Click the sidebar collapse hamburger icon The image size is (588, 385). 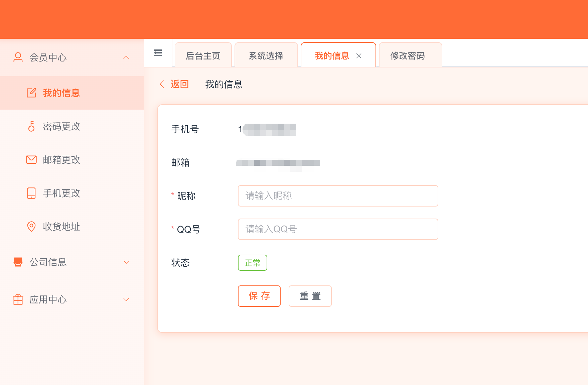tap(158, 53)
